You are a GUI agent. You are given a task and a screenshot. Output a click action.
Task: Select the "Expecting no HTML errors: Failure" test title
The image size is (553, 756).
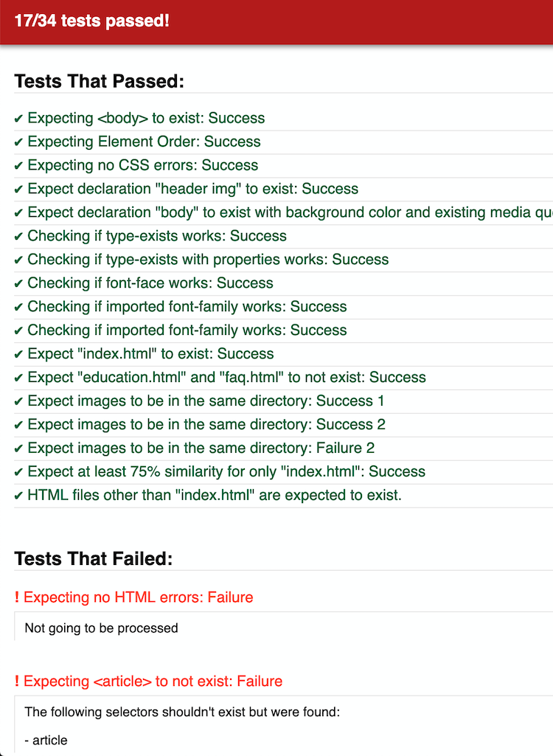[139, 597]
